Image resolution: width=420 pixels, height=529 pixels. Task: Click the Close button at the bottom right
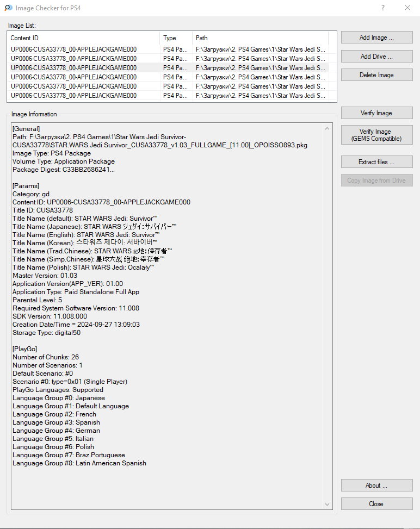pyautogui.click(x=377, y=504)
